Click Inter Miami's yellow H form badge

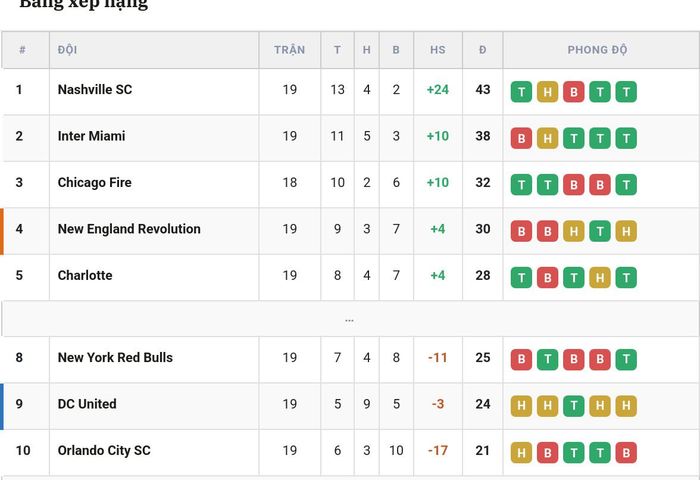(547, 138)
